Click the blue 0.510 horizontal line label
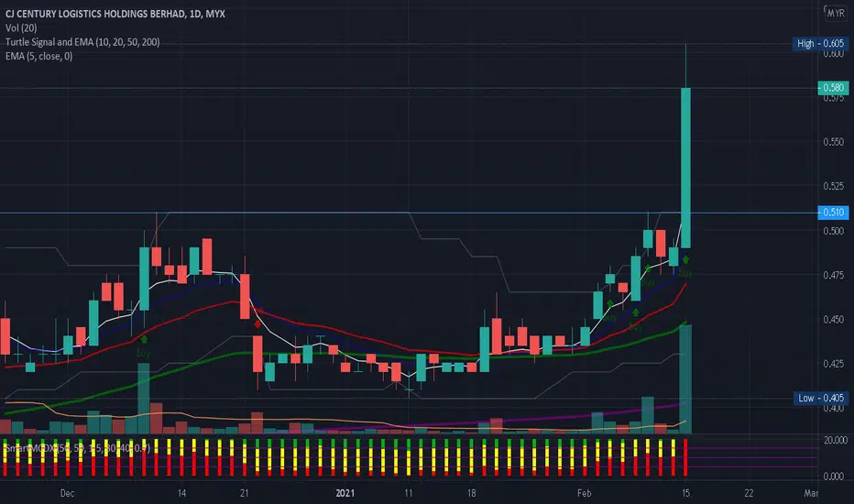Screen dimensions: 854x504 pos(833,213)
